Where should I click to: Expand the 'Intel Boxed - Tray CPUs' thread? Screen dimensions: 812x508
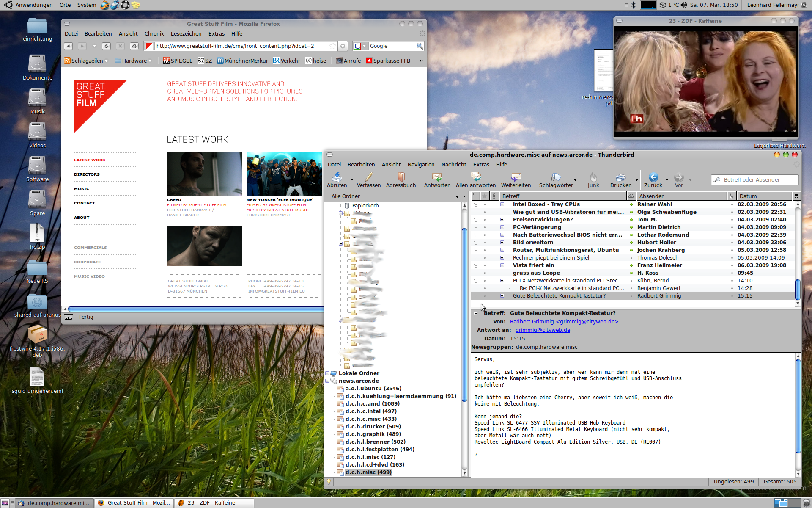pos(502,204)
